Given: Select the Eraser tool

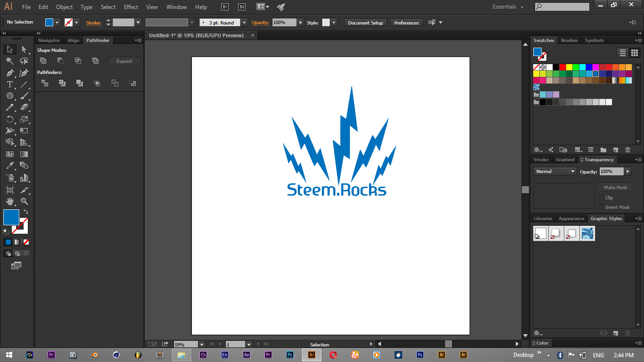Looking at the screenshot, I should coord(24,107).
